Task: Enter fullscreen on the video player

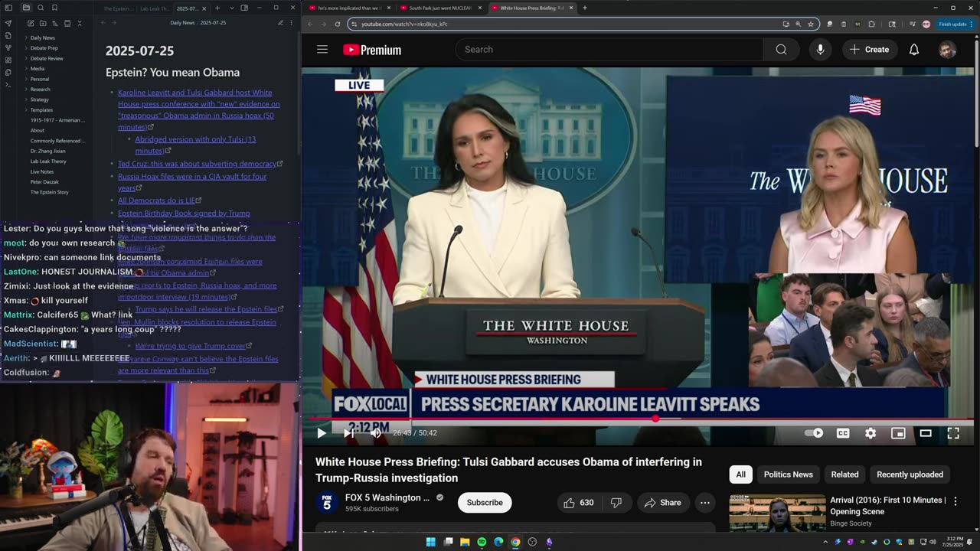Action: [x=953, y=433]
